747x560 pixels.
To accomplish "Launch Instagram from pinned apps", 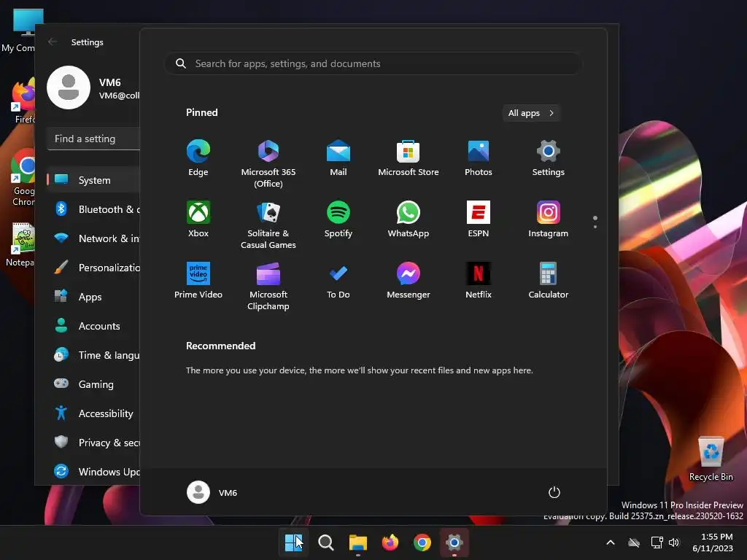I will pyautogui.click(x=549, y=219).
